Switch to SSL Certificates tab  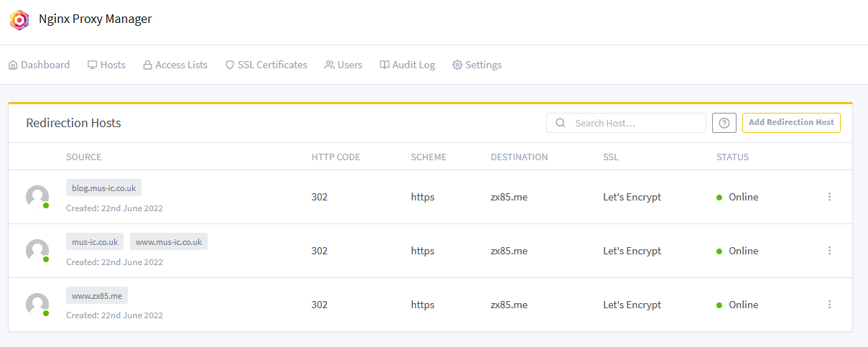pos(266,65)
